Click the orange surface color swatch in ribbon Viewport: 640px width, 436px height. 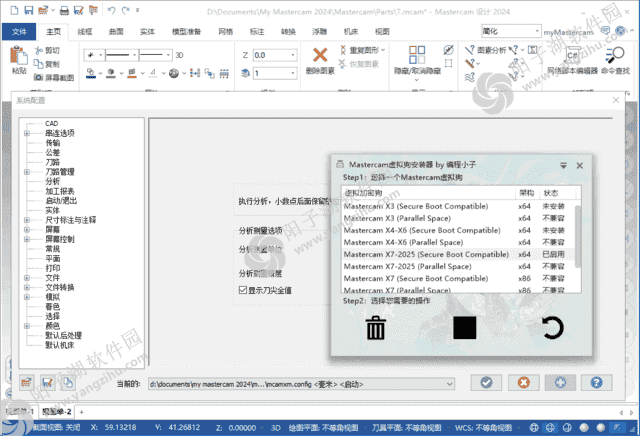pyautogui.click(x=131, y=73)
